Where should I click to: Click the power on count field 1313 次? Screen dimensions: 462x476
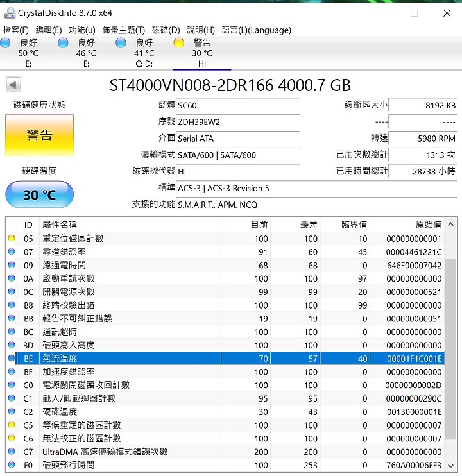click(423, 155)
